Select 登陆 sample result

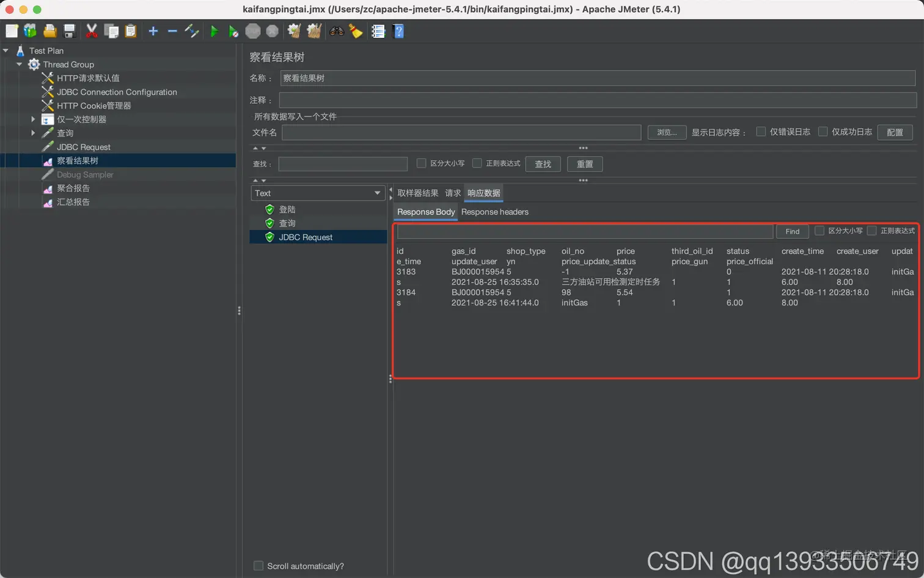click(x=287, y=210)
